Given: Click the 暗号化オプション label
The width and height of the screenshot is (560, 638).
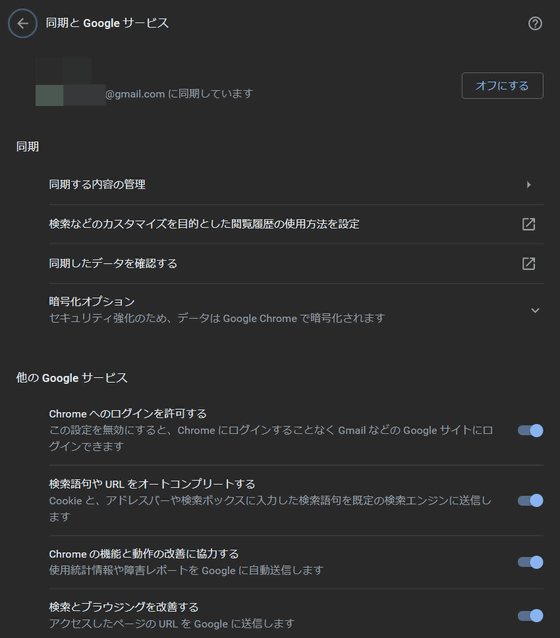Looking at the screenshot, I should (x=92, y=302).
